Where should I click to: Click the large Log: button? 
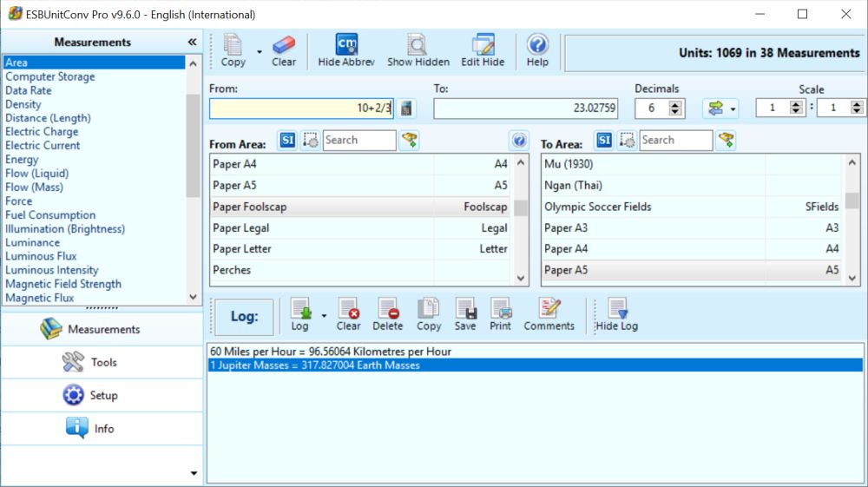click(x=244, y=317)
